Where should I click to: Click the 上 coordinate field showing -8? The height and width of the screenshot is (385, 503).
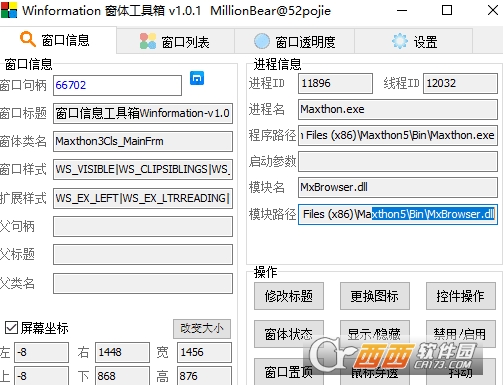(41, 376)
